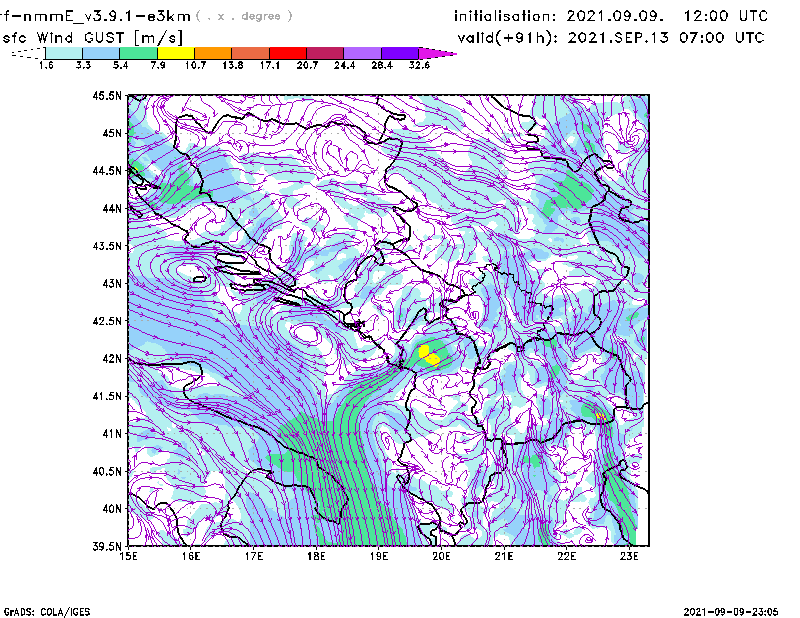Click the '18E' longitude label

click(316, 556)
